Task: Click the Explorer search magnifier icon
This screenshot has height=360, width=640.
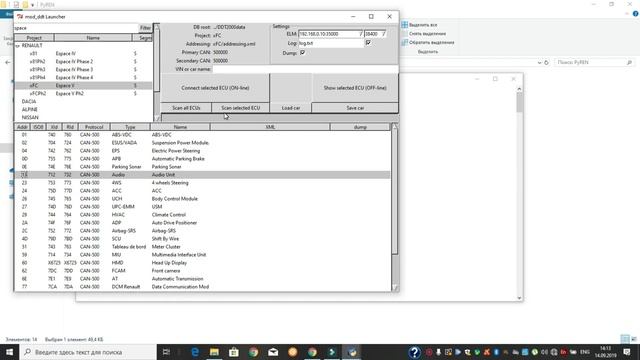Action: click(629, 62)
